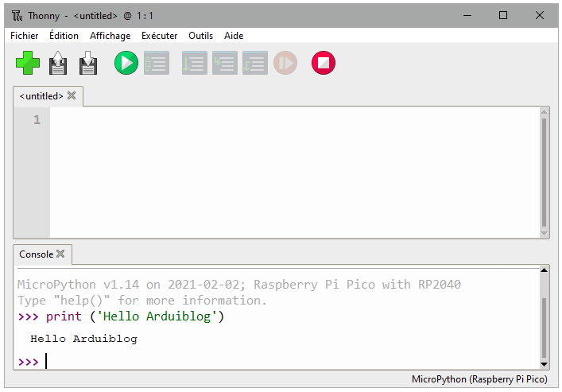Create a new file with green plus icon
562x392 pixels.
tap(28, 63)
